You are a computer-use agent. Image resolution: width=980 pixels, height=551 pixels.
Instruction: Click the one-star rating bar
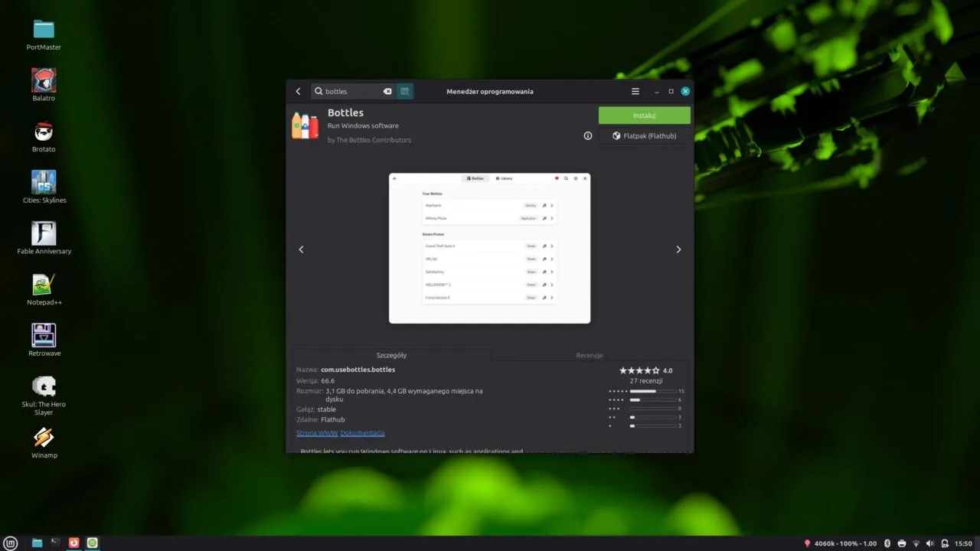point(652,425)
